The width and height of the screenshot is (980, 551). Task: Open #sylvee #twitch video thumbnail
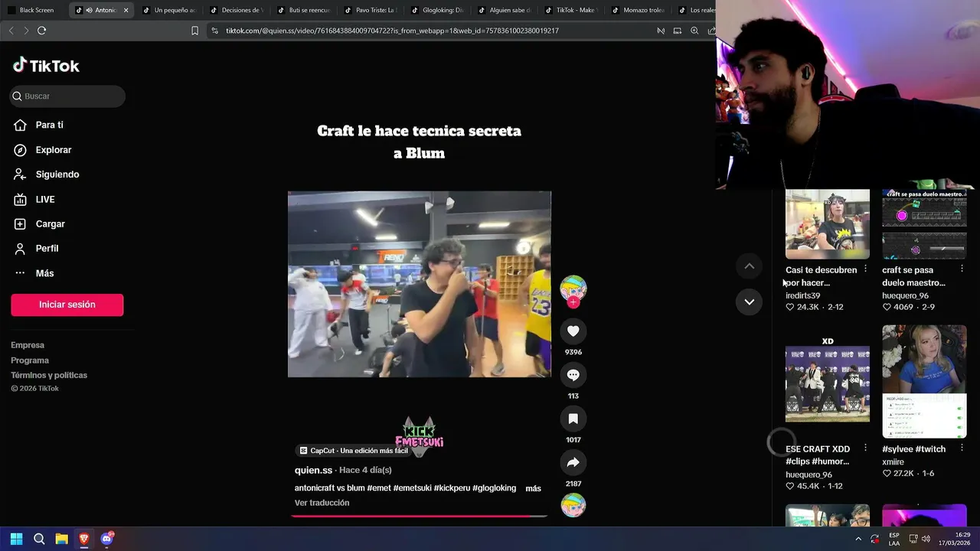pyautogui.click(x=924, y=381)
